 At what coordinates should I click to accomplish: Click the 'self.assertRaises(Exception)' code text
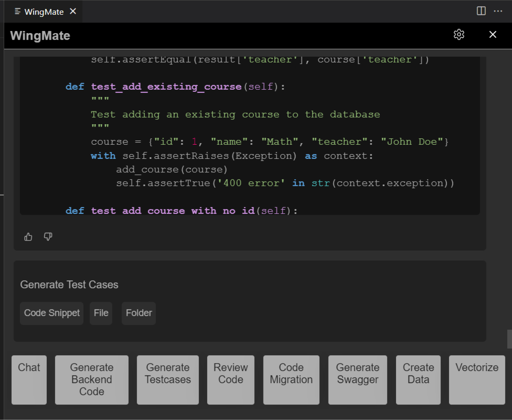[x=210, y=156]
